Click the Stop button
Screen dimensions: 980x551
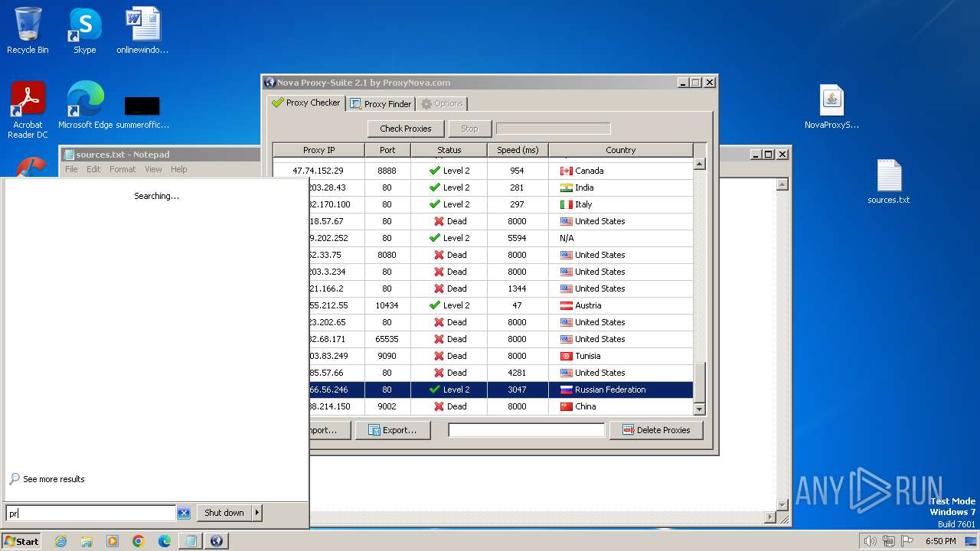point(469,129)
